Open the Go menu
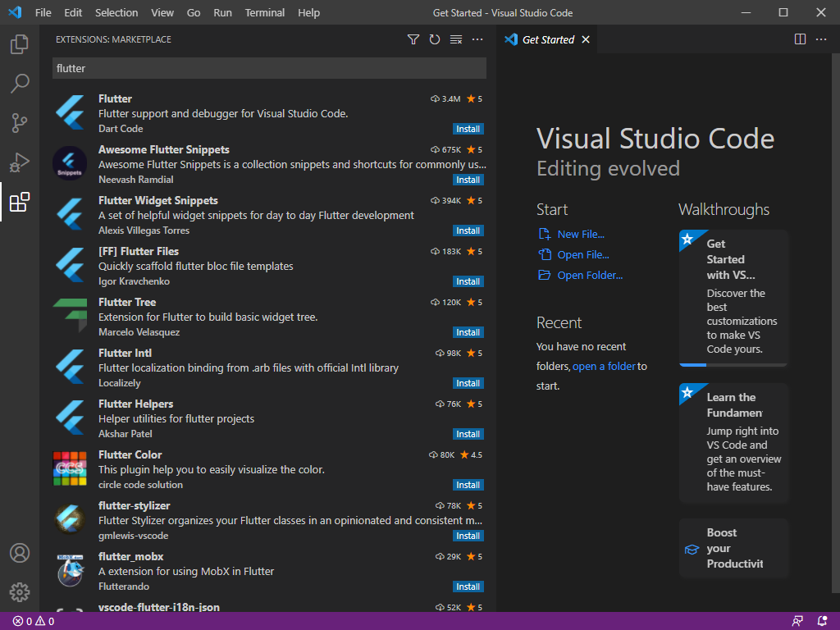840x630 pixels. 194,13
